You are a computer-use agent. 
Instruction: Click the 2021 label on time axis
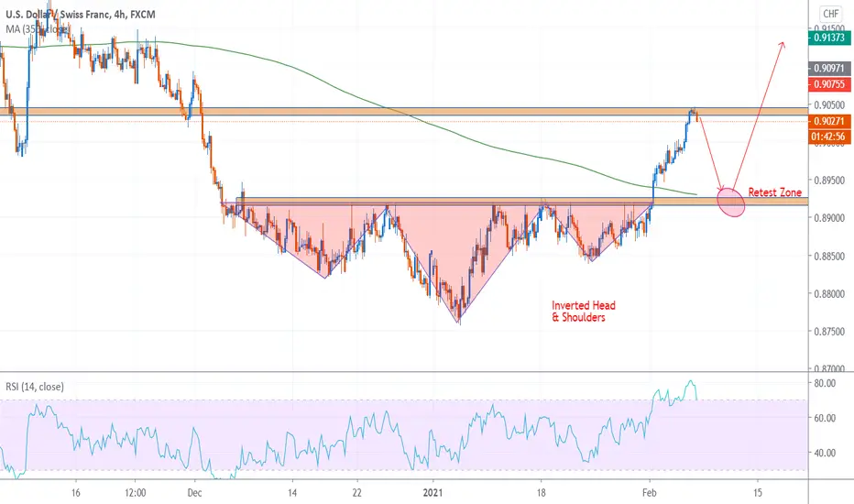tap(433, 493)
